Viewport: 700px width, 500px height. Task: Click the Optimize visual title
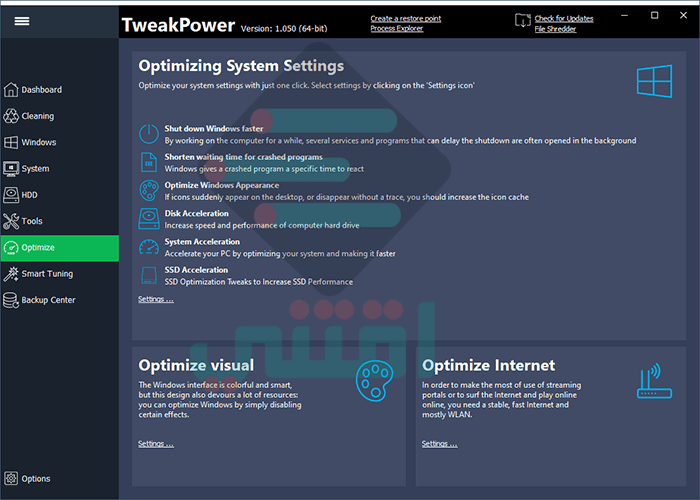click(196, 366)
